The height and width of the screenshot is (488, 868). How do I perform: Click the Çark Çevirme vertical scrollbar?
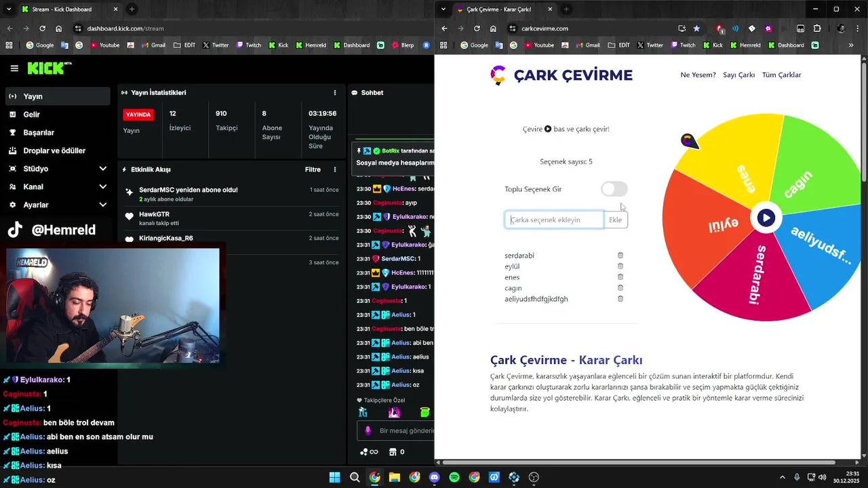tap(864, 122)
